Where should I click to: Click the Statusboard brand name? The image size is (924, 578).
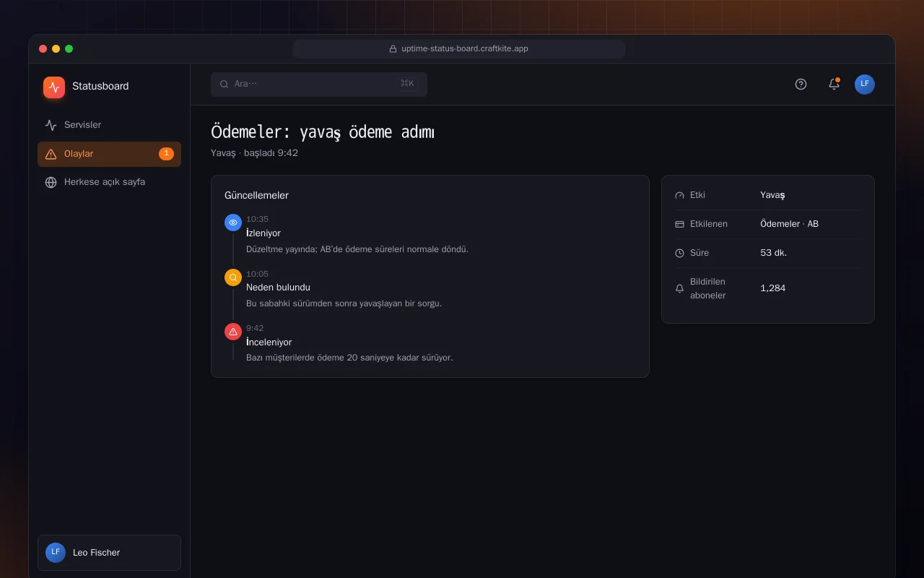click(x=100, y=87)
